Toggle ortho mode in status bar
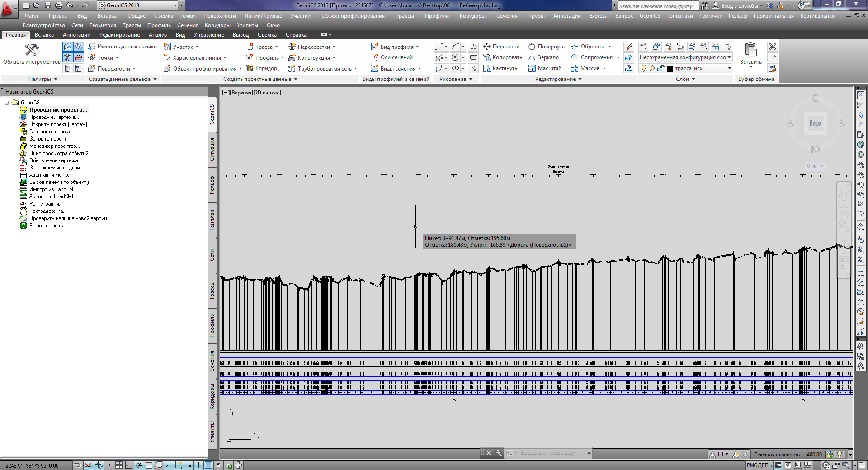The image size is (868, 470). click(x=129, y=465)
